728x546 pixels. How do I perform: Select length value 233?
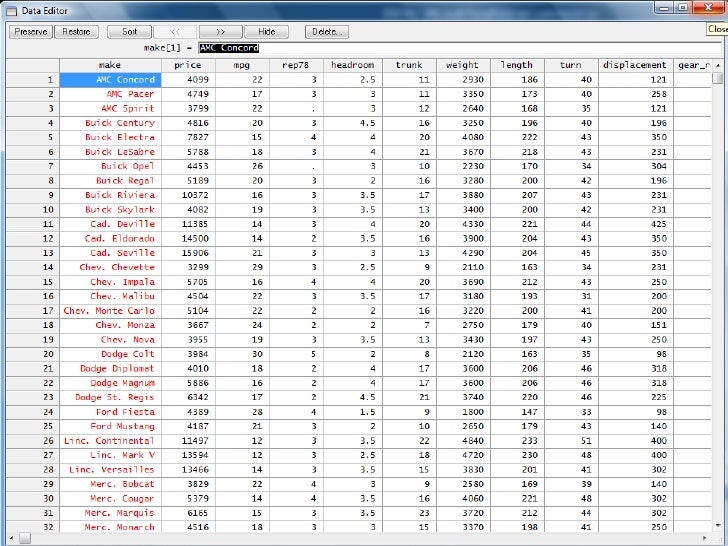[517, 441]
